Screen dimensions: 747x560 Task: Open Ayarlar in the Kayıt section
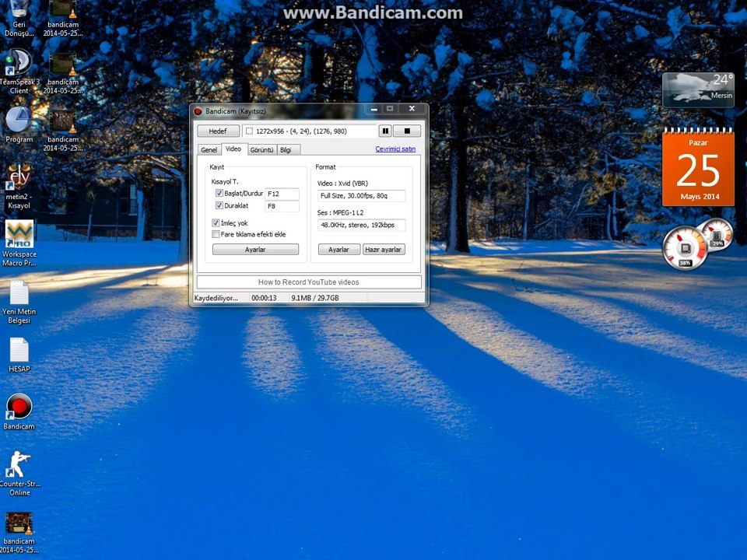[x=255, y=250]
